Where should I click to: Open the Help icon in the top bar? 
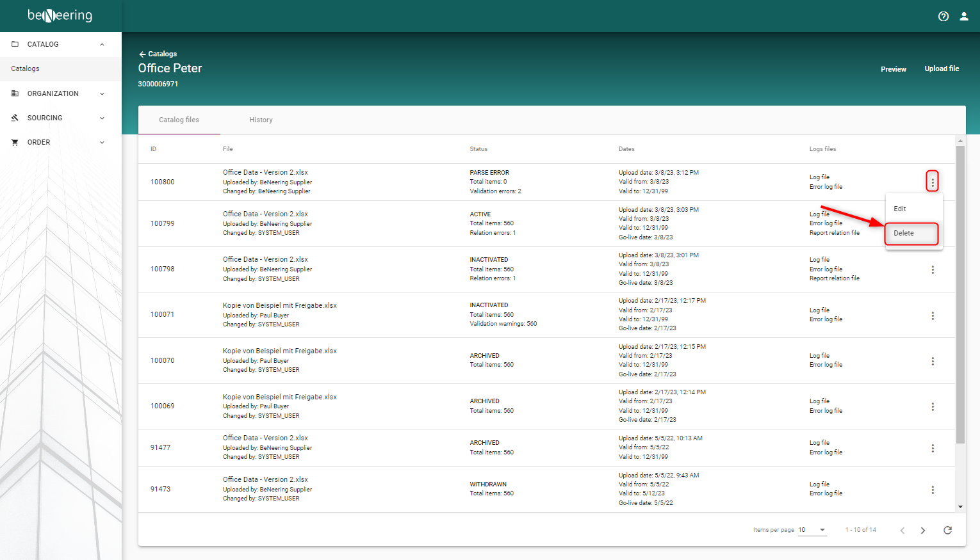(943, 16)
